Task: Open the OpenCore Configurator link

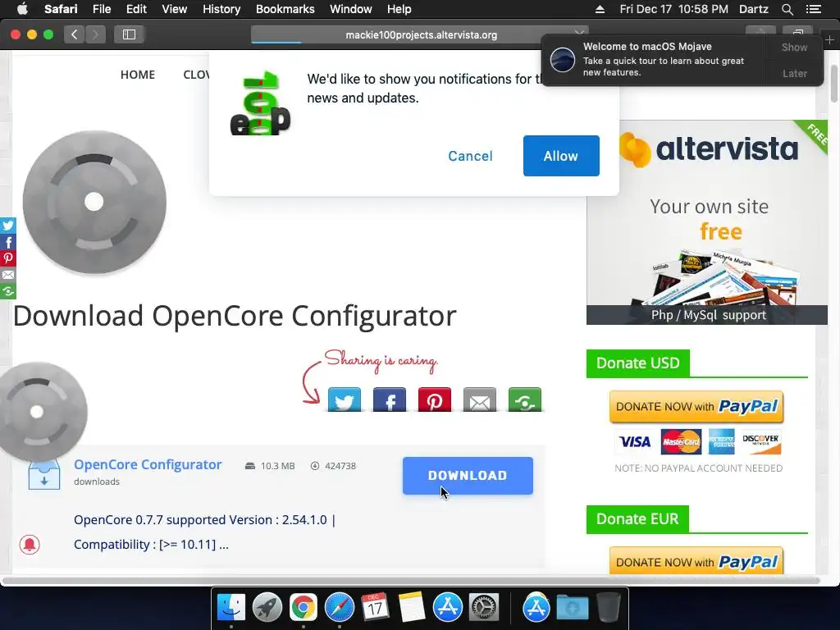Action: click(148, 464)
